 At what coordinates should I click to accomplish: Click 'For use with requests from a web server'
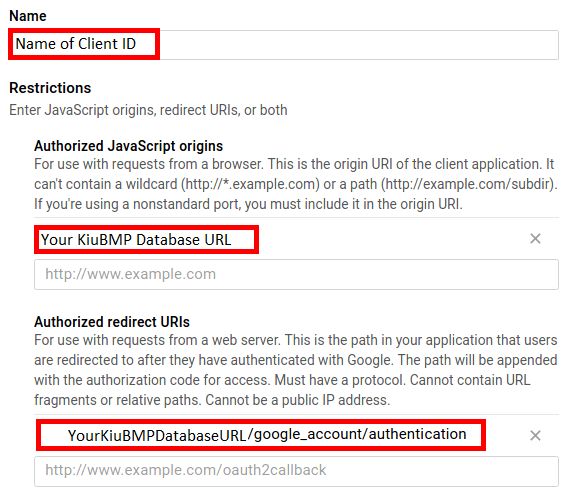[158, 340]
